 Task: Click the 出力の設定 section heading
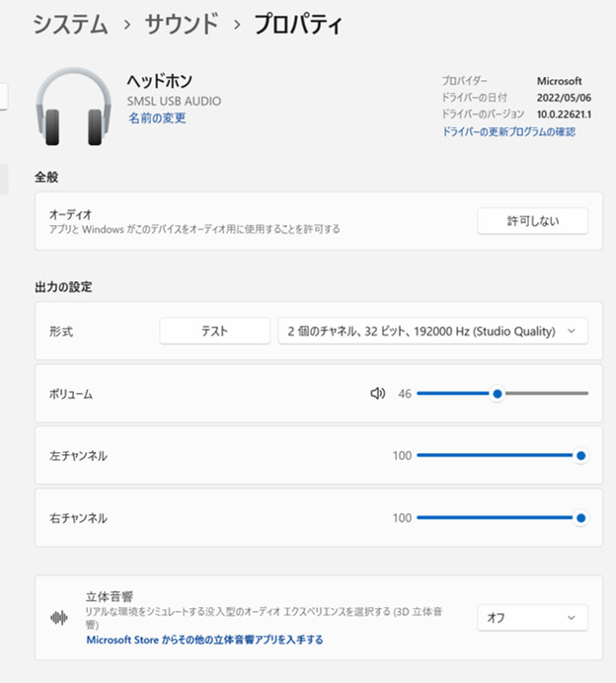coord(63,287)
